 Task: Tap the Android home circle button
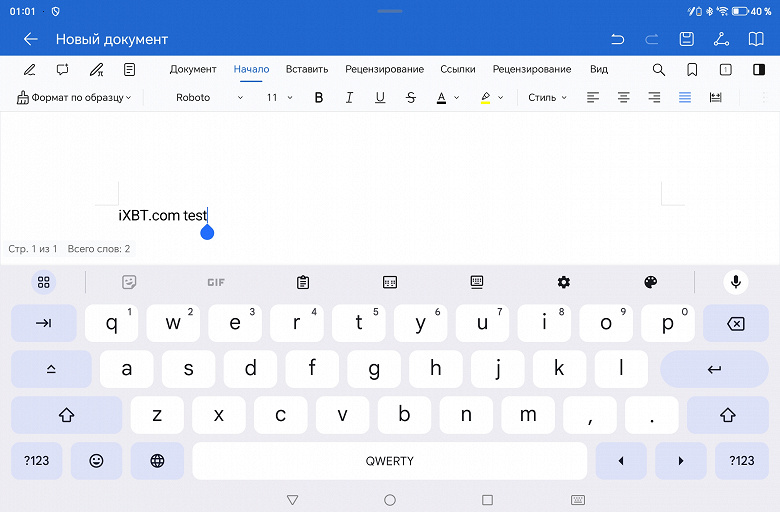390,500
